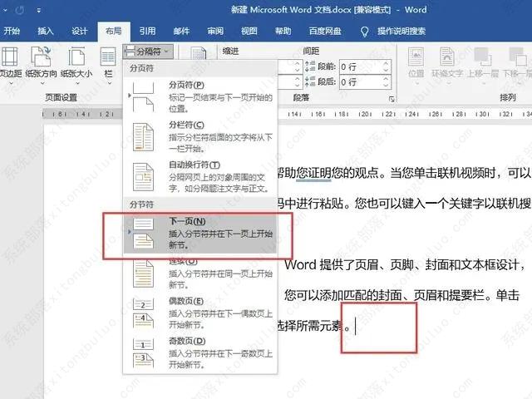Viewport: 532px width, 399px height.
Task: Select the 自动换行符(T) text wrapping break
Action: (200, 176)
